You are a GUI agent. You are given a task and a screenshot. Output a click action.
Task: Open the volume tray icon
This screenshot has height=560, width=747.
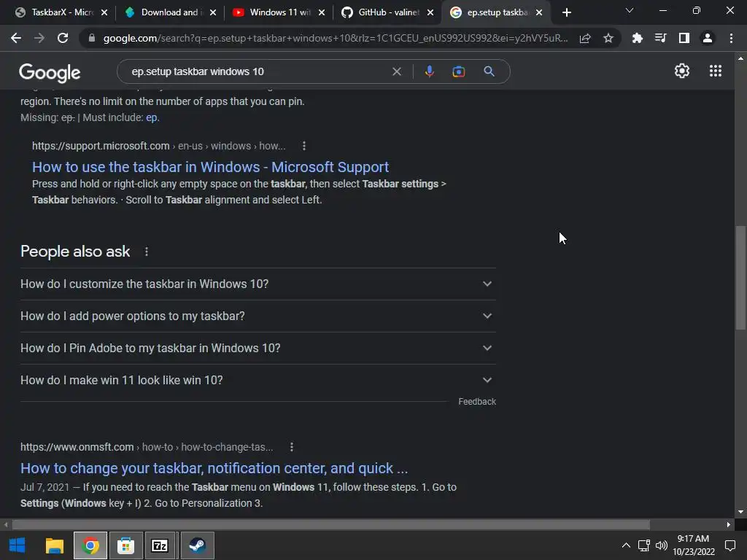tap(661, 545)
